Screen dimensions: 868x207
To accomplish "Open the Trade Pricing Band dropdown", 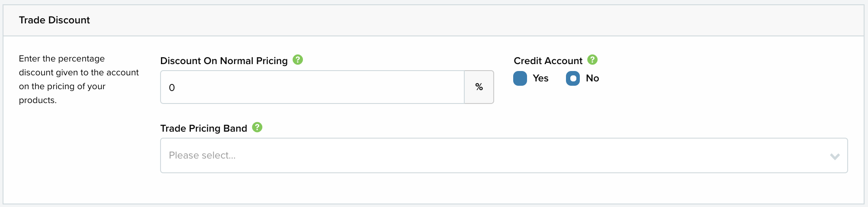I will coord(504,155).
